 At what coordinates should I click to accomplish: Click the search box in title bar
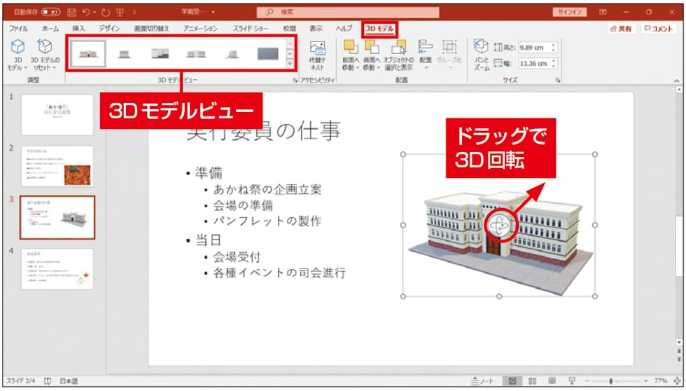click(x=348, y=12)
